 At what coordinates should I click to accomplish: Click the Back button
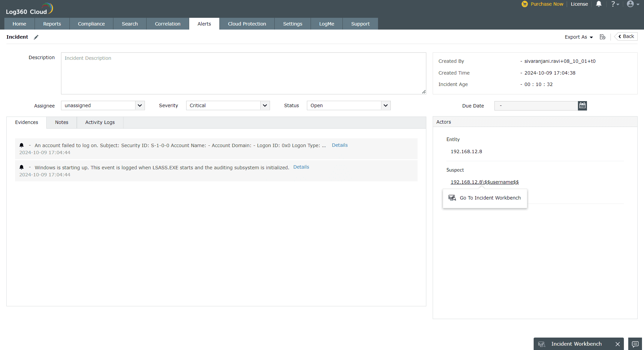point(626,36)
